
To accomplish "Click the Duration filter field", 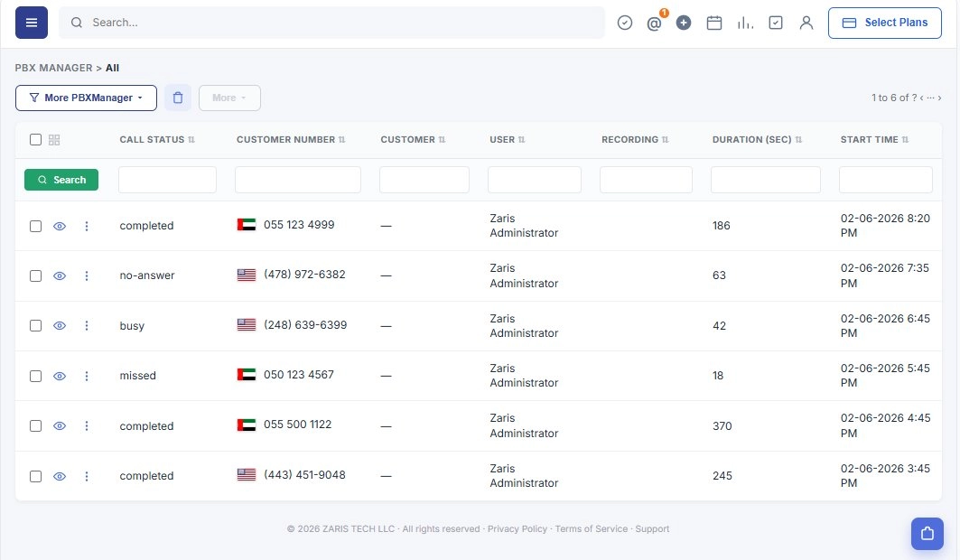I will pos(765,180).
